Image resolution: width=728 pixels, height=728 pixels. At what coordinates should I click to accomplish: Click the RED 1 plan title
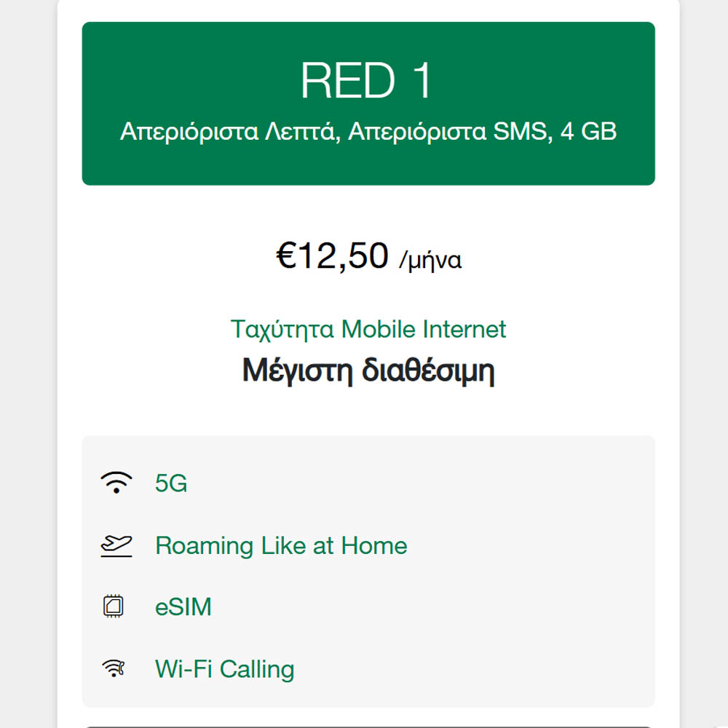pyautogui.click(x=368, y=80)
